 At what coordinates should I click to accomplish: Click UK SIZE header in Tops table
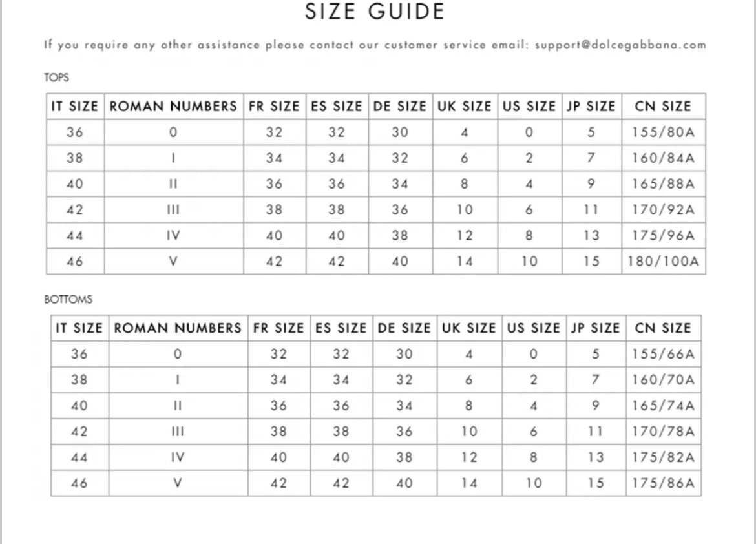465,107
